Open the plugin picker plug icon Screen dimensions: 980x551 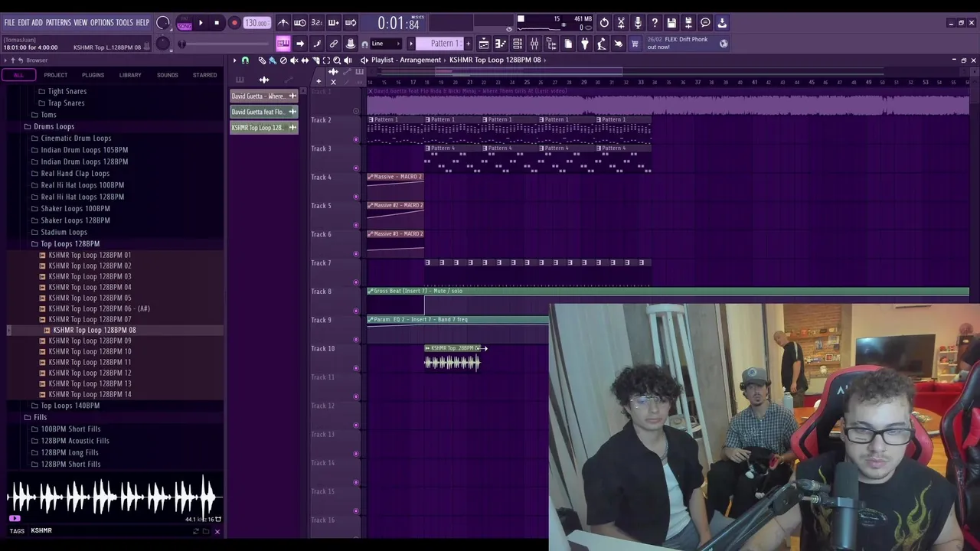coord(585,44)
